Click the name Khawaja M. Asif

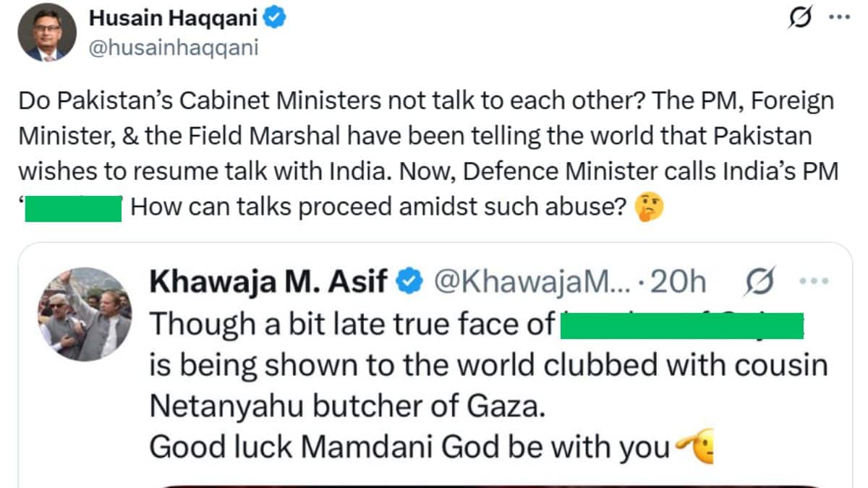click(x=268, y=281)
